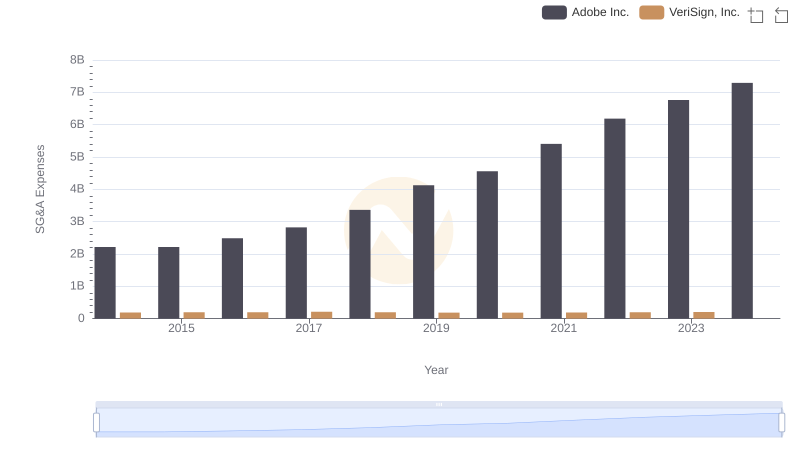Click the Adobe bar for 2023
The width and height of the screenshot is (800, 461).
[678, 209]
